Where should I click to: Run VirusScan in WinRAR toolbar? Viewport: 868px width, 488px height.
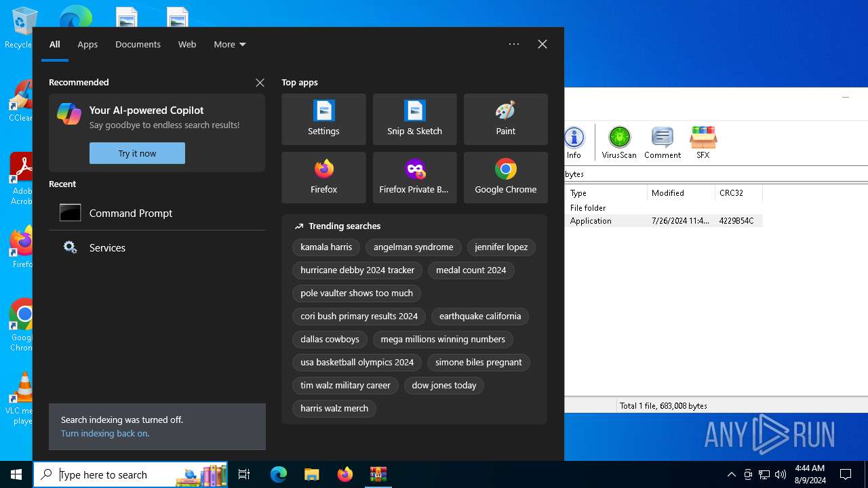pyautogui.click(x=619, y=143)
